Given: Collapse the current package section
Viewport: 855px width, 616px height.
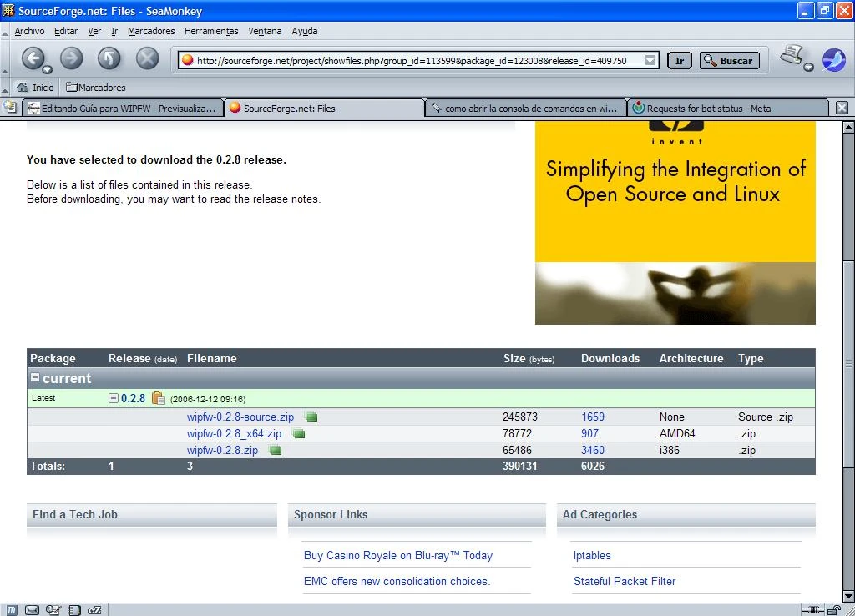Looking at the screenshot, I should pyautogui.click(x=35, y=377).
